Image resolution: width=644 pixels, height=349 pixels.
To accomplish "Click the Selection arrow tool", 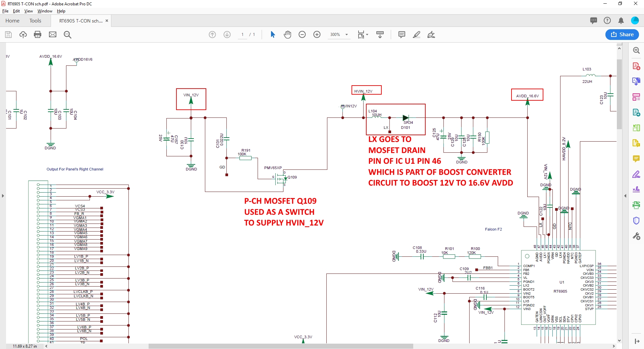I will 273,35.
